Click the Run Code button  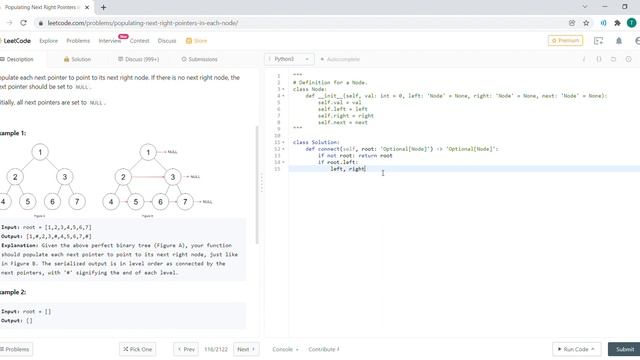[576, 349]
